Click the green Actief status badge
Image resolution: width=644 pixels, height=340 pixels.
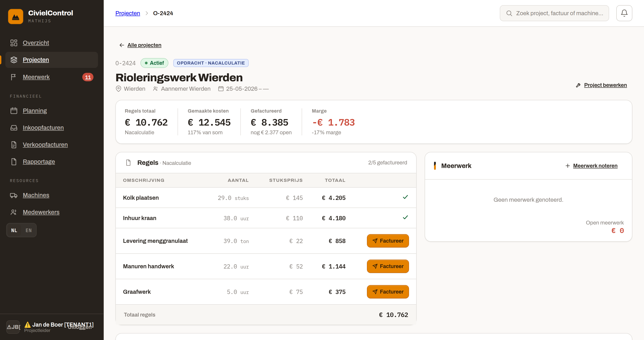[x=154, y=63]
